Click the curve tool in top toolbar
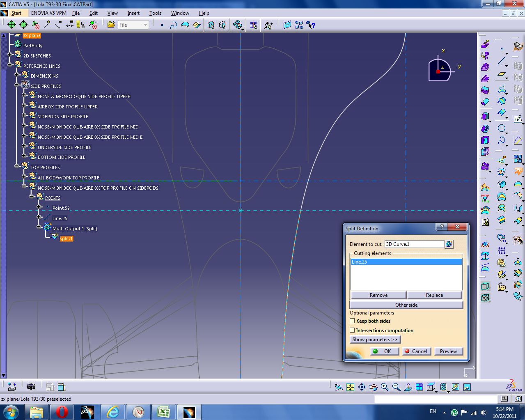The image size is (525, 420). pos(173,25)
